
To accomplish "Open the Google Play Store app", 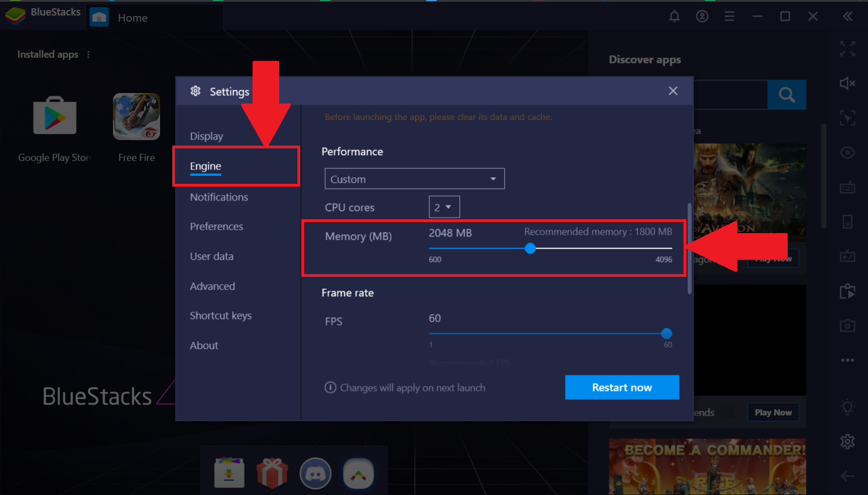I will coord(54,116).
